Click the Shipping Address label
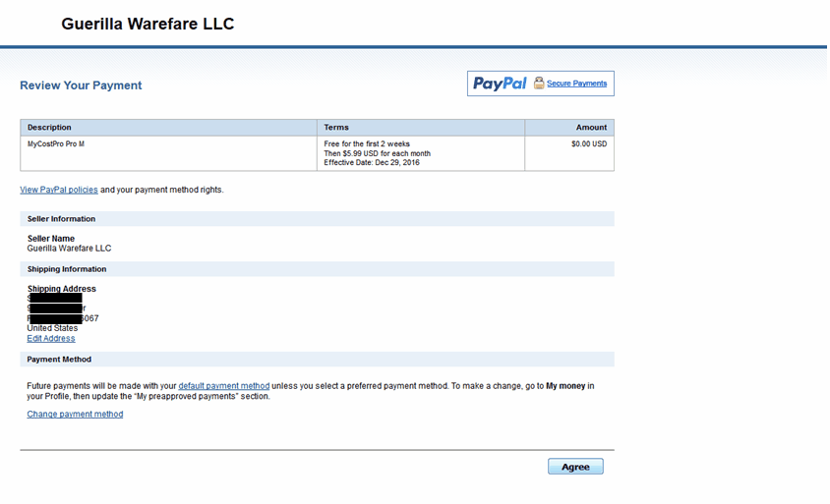 tap(61, 289)
